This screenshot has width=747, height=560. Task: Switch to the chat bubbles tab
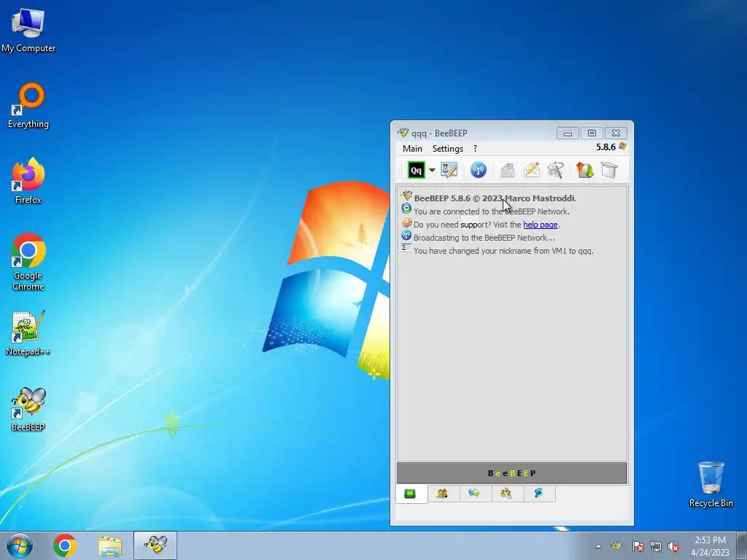(x=474, y=494)
